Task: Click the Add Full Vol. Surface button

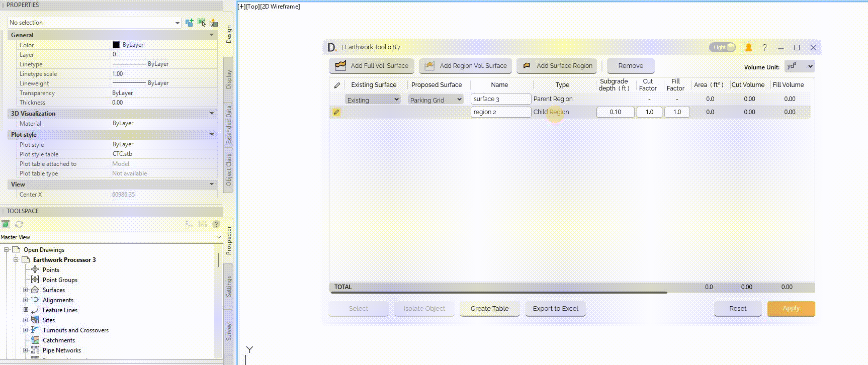Action: pos(372,66)
